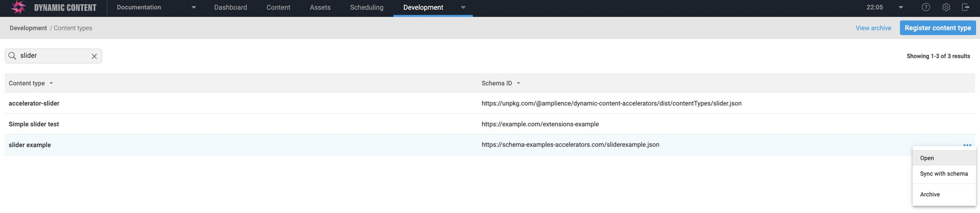Select Sync with schema menu item
Screen dimensions: 980x213
pyautogui.click(x=944, y=174)
